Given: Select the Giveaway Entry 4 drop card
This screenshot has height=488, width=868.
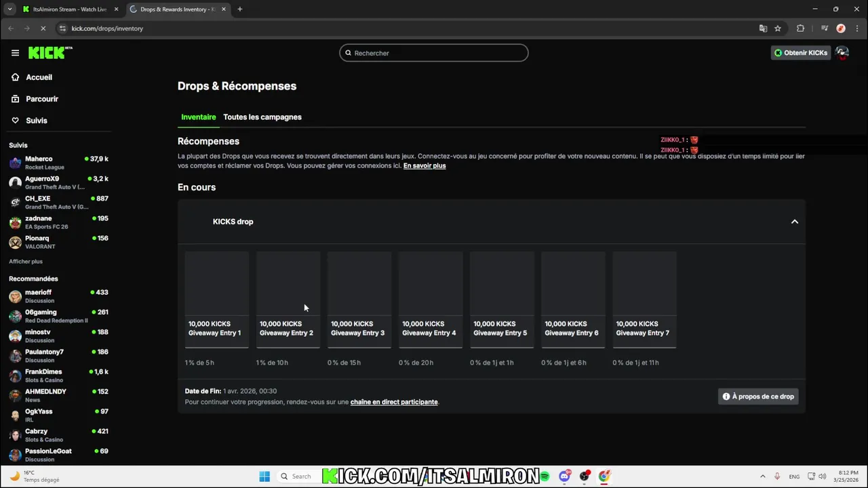Looking at the screenshot, I should pyautogui.click(x=431, y=300).
